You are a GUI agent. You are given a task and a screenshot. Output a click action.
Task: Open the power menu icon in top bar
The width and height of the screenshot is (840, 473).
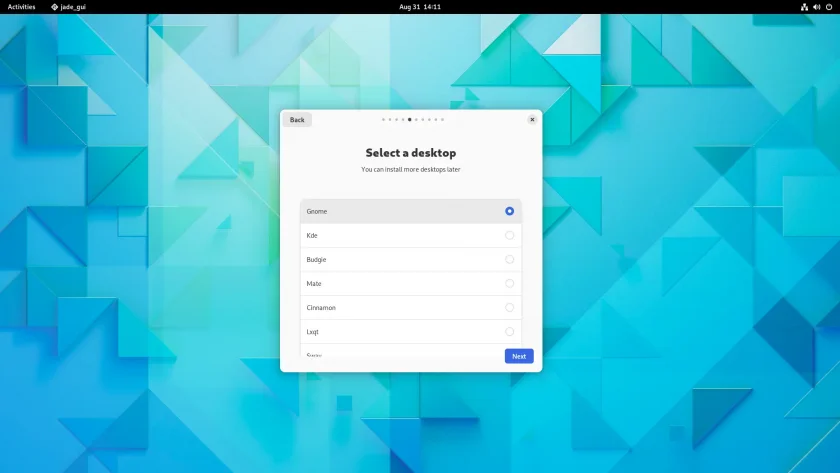tap(829, 7)
